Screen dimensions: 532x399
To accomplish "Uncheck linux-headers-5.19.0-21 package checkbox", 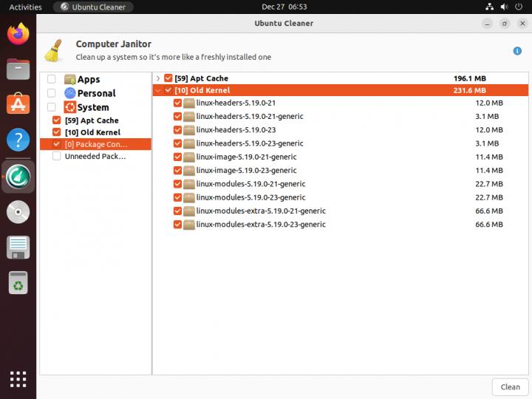I will coord(177,103).
